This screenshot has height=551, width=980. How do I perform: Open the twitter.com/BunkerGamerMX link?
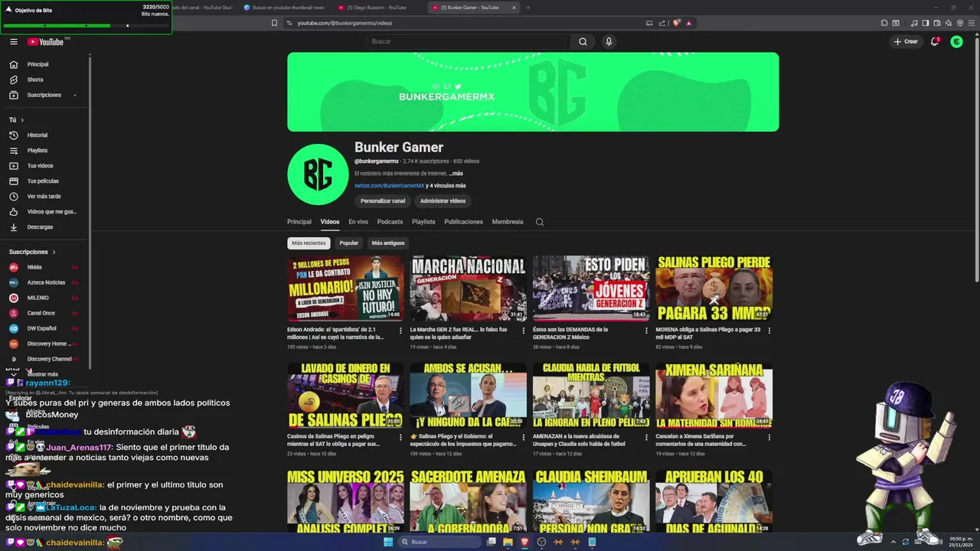click(389, 186)
